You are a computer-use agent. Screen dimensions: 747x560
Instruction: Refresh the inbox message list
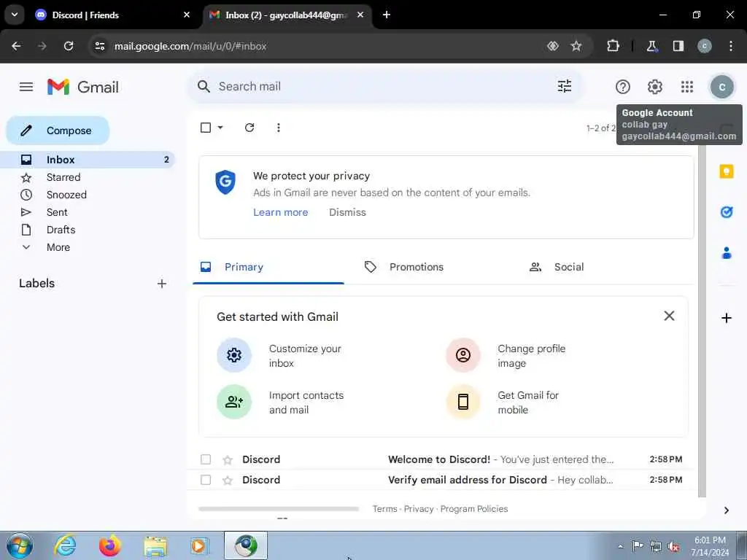[249, 128]
